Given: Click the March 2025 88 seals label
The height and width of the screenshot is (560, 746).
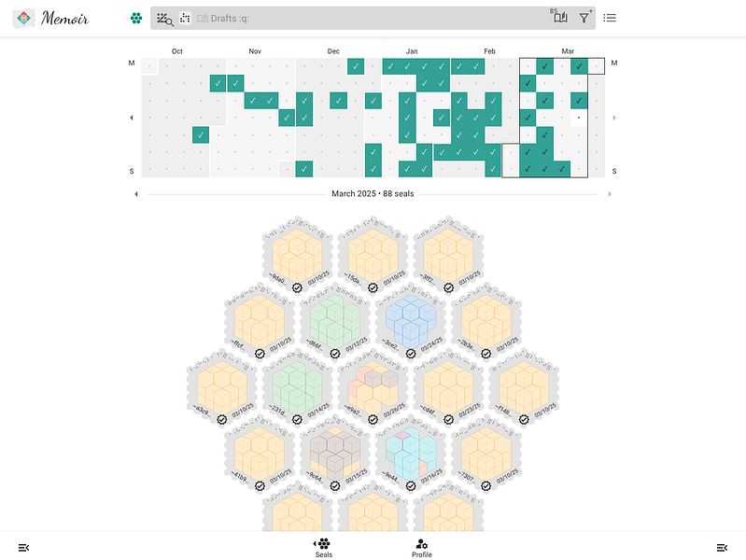Looking at the screenshot, I should (x=373, y=193).
